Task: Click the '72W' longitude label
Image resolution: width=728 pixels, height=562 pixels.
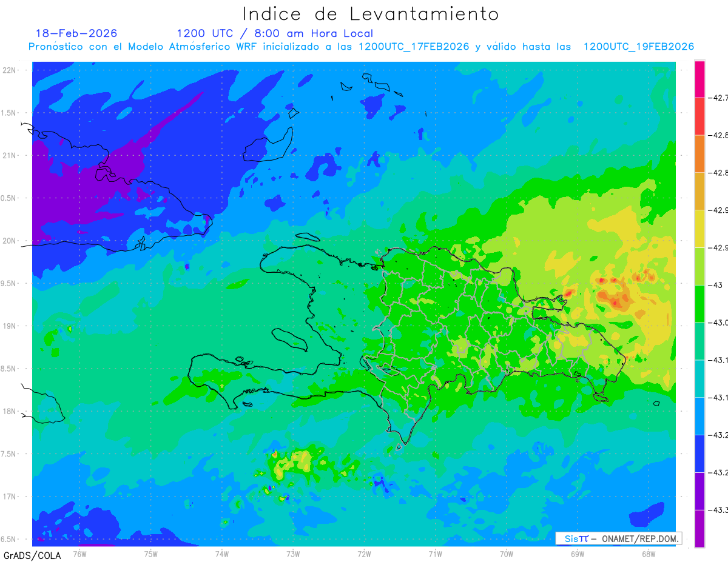Action: [364, 554]
